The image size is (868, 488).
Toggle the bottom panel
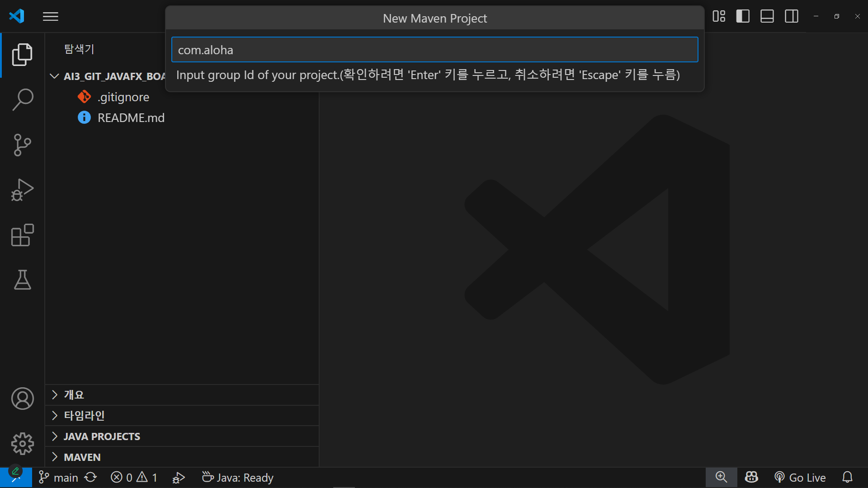tap(767, 16)
